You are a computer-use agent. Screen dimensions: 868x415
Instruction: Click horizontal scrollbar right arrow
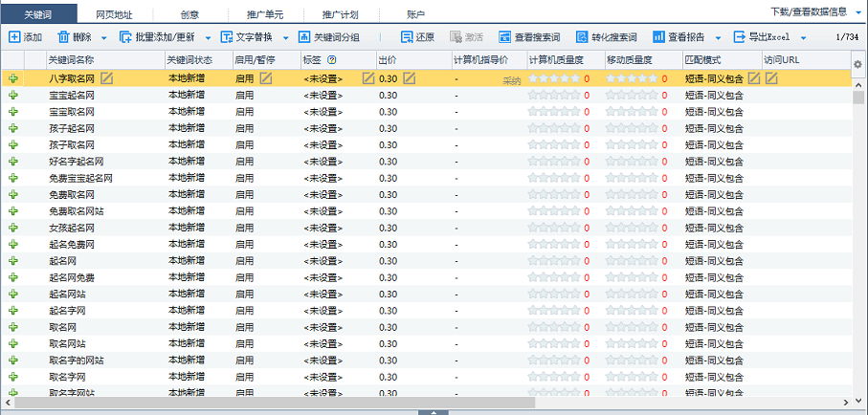pos(845,402)
